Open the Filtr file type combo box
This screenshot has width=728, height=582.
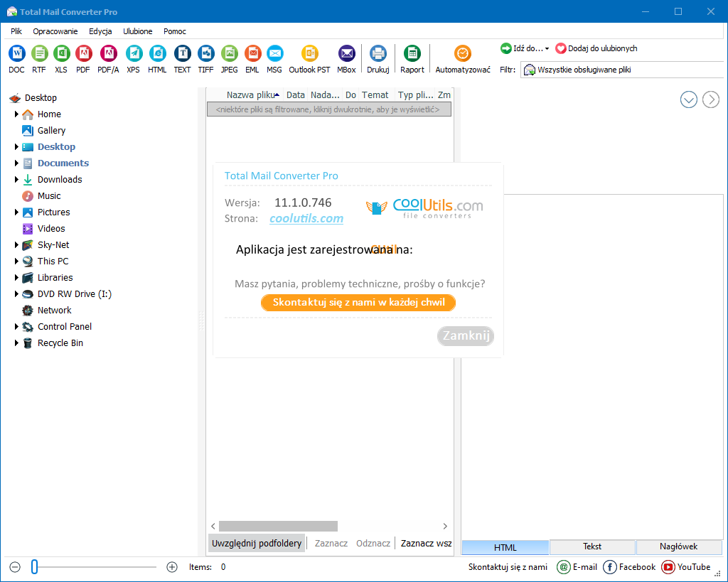pyautogui.click(x=621, y=70)
